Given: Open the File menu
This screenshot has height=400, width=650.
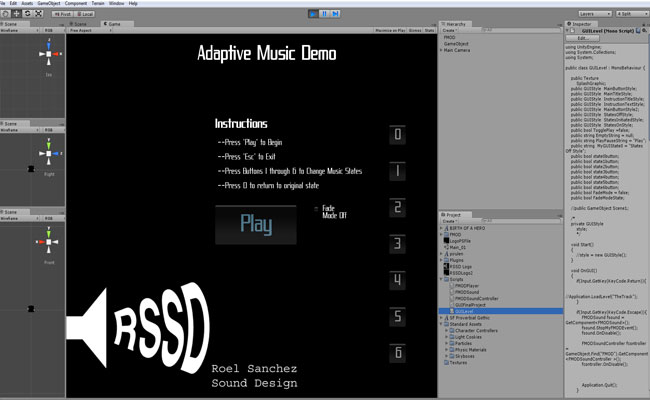Looking at the screenshot, I should point(3,3).
